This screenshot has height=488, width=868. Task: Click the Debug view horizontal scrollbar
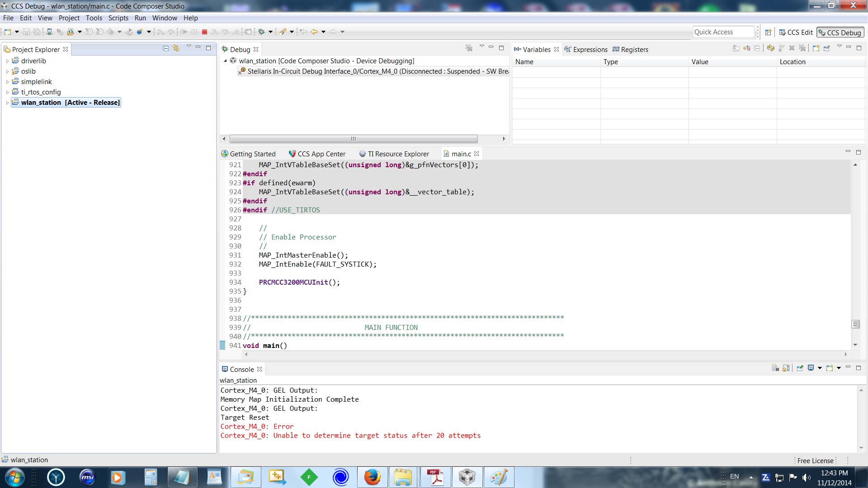coord(353,139)
